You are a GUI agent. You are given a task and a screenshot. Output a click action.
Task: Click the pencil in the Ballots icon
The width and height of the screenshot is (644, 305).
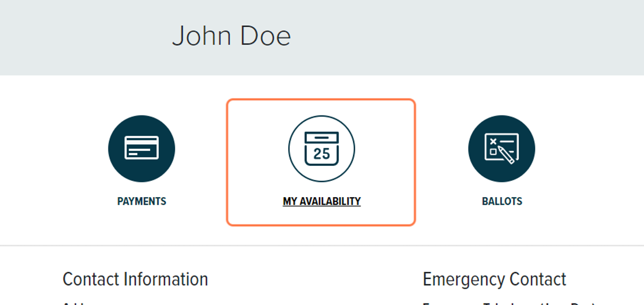507,155
